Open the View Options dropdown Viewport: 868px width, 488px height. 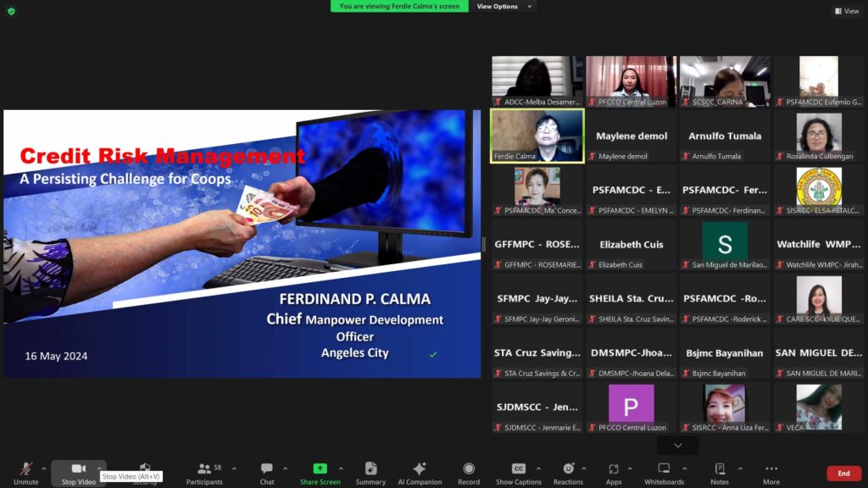(x=504, y=6)
